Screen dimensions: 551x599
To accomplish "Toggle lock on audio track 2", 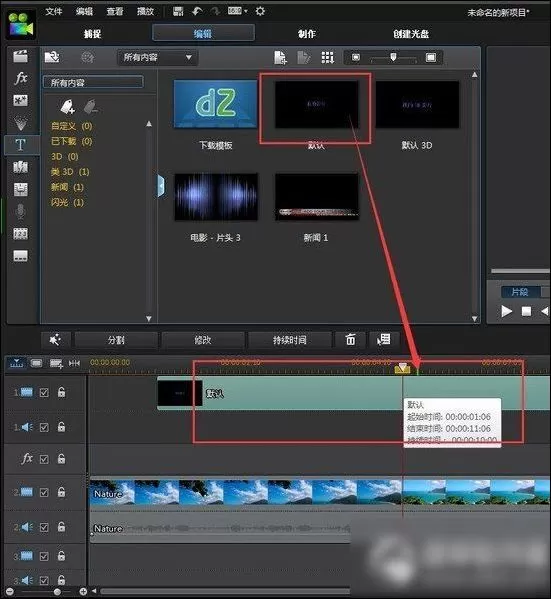I will (61, 527).
